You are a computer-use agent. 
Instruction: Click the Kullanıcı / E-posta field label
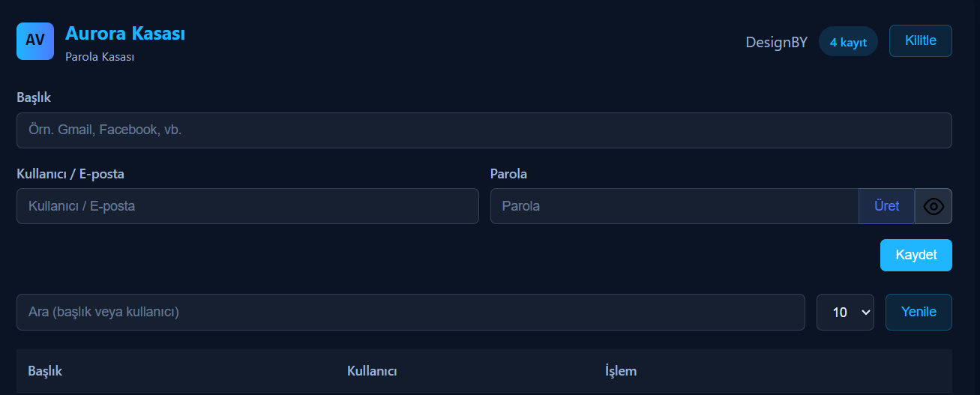point(70,174)
